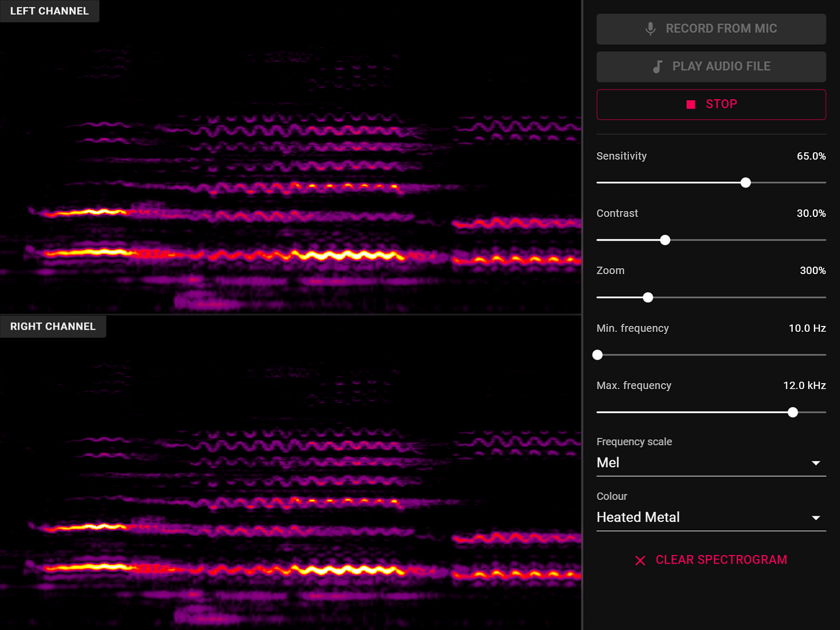This screenshot has height=630, width=840.
Task: Click the Max. frequency slider handle
Action: pyautogui.click(x=792, y=412)
